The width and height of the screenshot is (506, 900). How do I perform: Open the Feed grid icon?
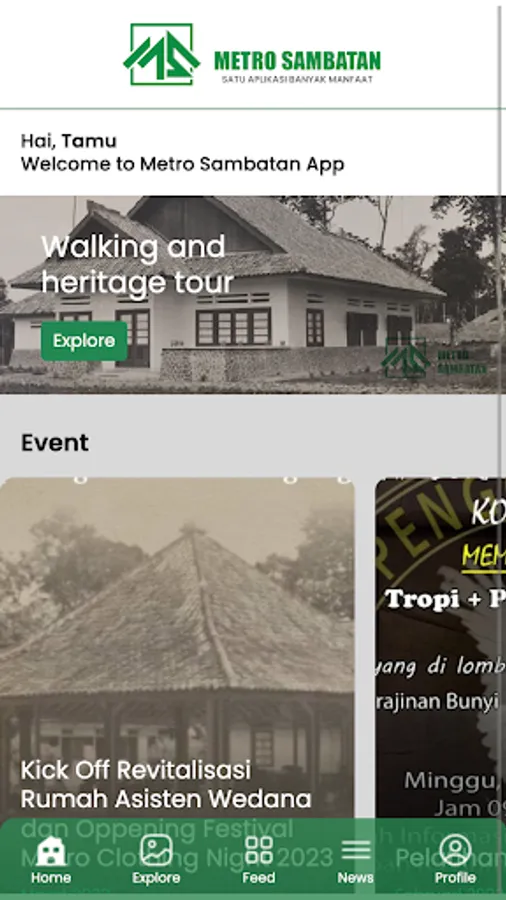259,850
